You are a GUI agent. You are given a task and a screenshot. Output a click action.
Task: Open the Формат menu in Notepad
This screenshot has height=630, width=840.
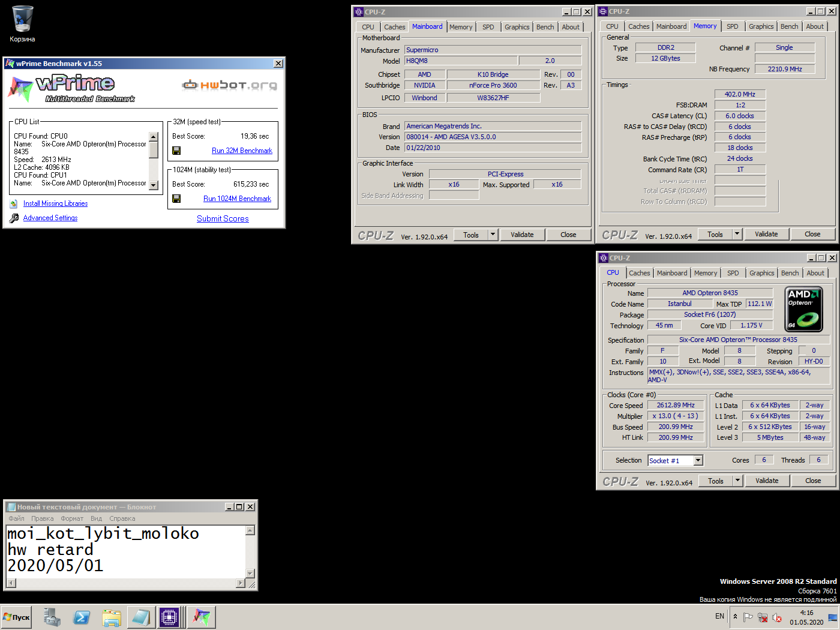[72, 518]
